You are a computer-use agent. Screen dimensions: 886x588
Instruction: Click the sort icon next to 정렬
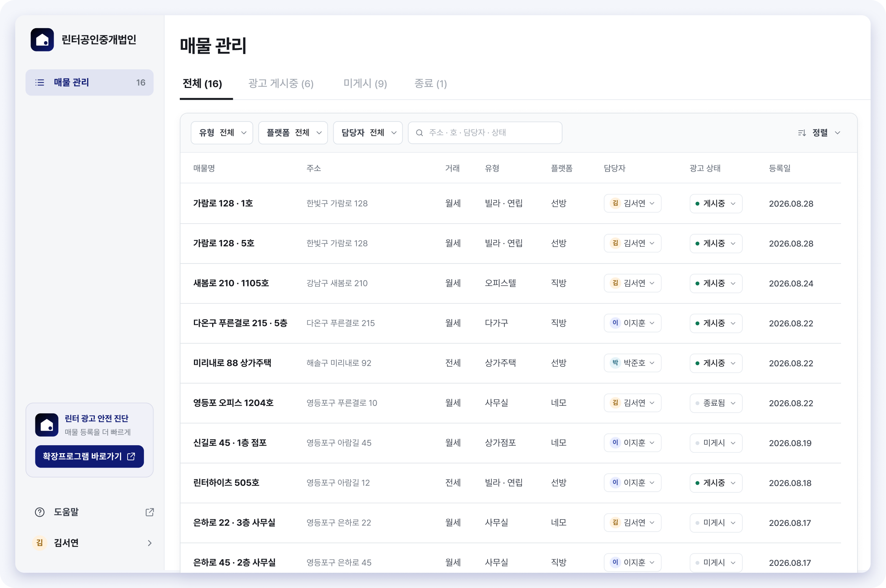[801, 133]
